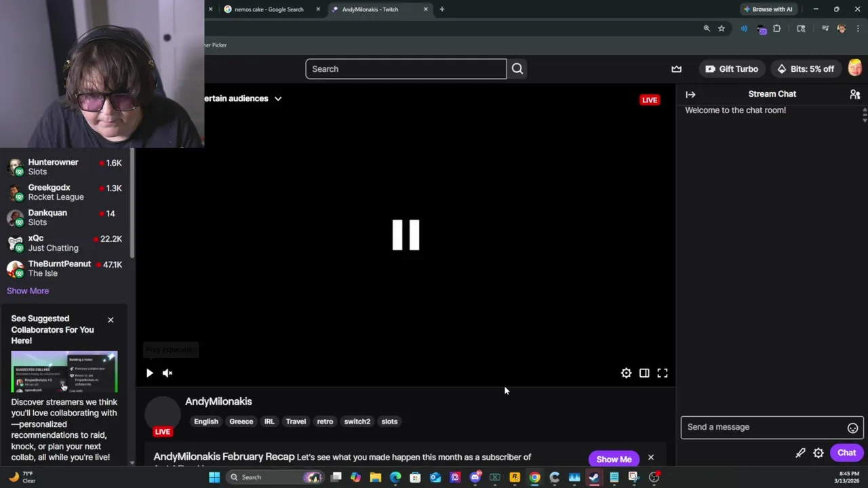Screen dimensions: 868x488
Task: Open the 8:45 PM clock and date
Action: click(849, 477)
